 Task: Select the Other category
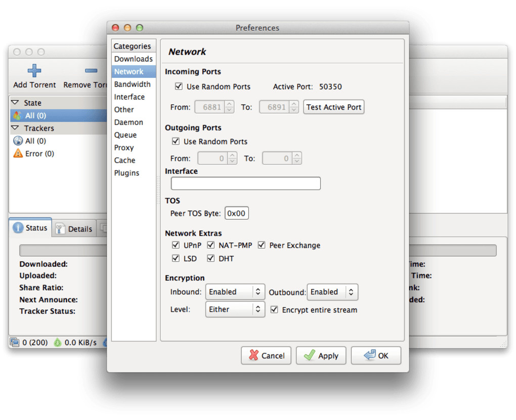pos(134,110)
